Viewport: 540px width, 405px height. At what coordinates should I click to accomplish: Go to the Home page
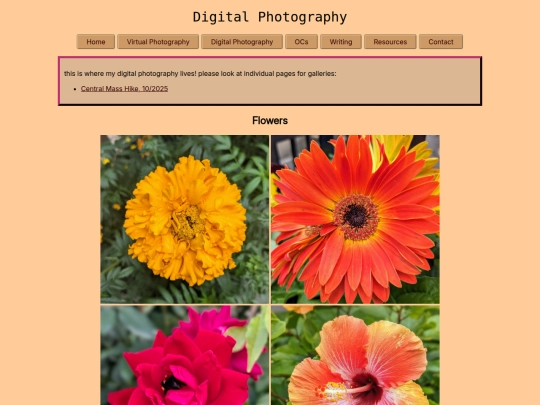(96, 42)
